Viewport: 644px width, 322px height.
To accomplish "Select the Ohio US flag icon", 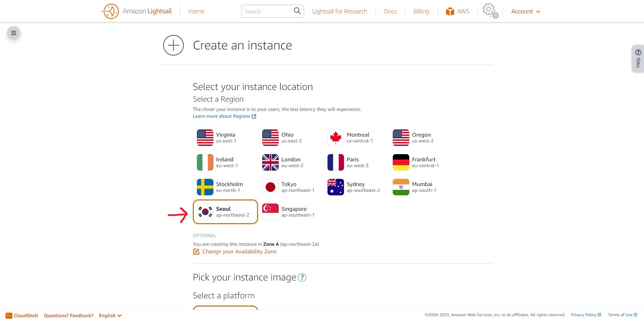I will (x=270, y=138).
